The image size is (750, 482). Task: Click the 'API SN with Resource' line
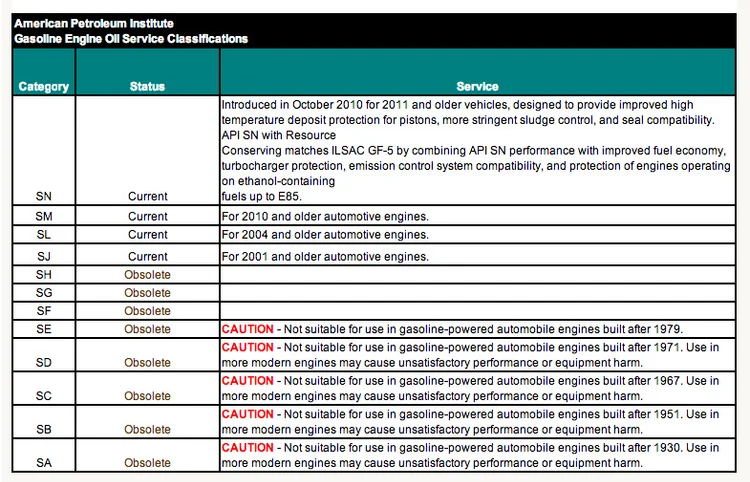(x=279, y=135)
